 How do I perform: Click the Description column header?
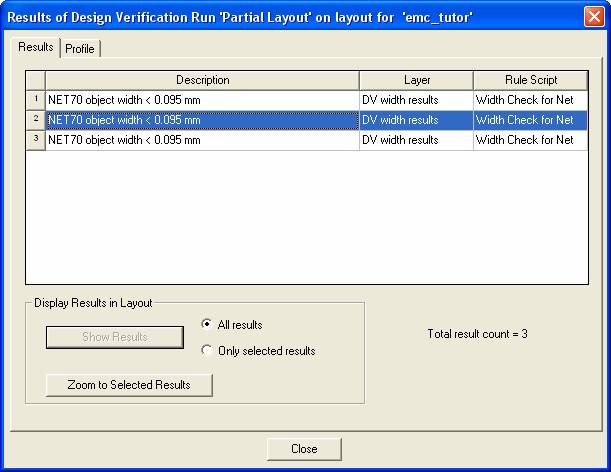click(202, 80)
